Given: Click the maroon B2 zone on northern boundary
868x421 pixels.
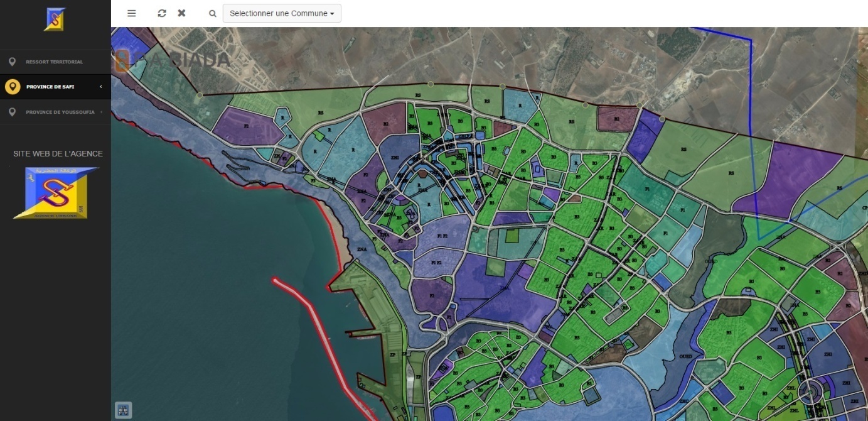Looking at the screenshot, I should [616, 118].
